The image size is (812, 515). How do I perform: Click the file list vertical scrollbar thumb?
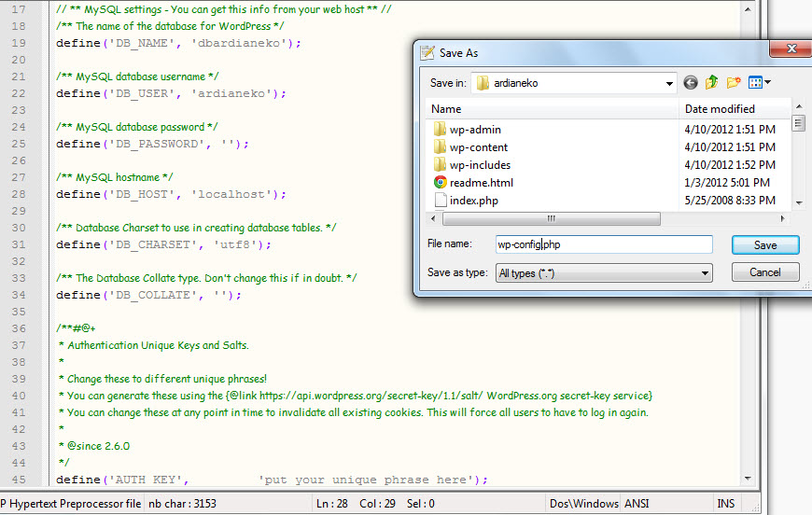click(x=799, y=122)
